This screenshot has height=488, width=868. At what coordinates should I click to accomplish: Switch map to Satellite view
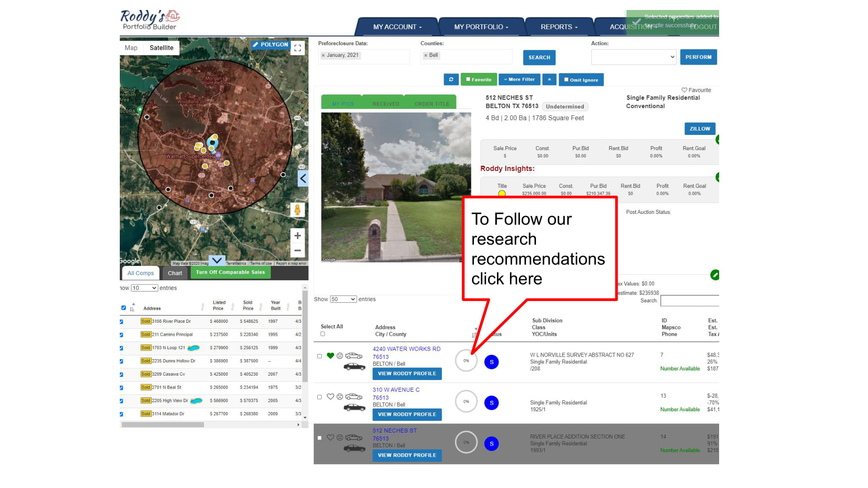coord(161,48)
